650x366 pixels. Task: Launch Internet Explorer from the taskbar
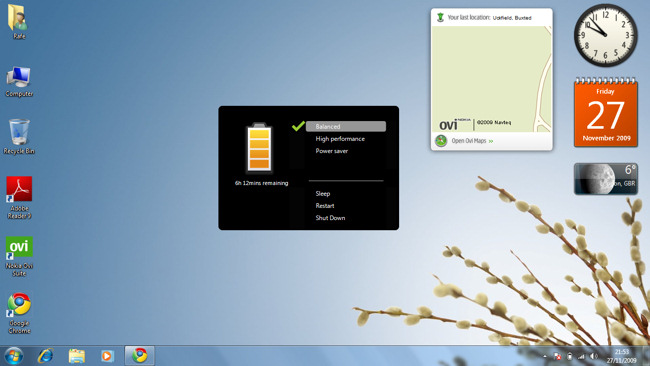pos(45,356)
